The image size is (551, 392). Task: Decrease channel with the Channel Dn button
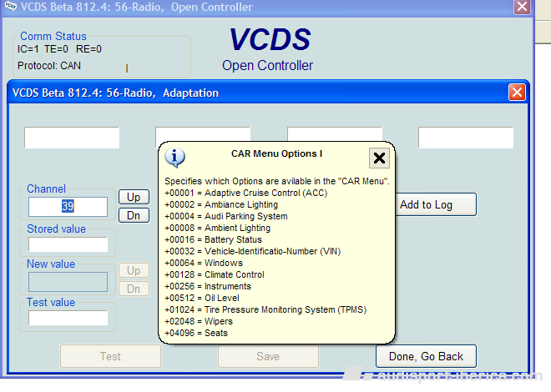(134, 215)
